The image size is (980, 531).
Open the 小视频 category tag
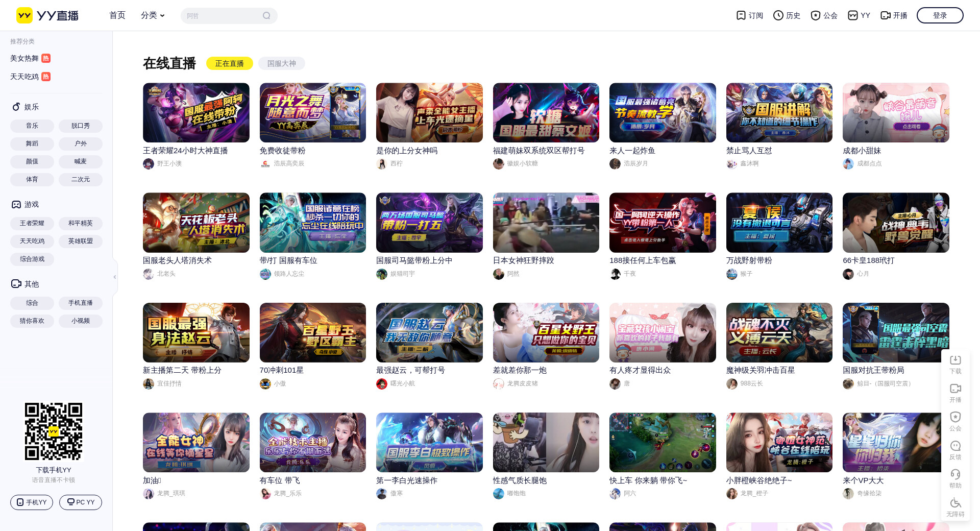point(81,321)
